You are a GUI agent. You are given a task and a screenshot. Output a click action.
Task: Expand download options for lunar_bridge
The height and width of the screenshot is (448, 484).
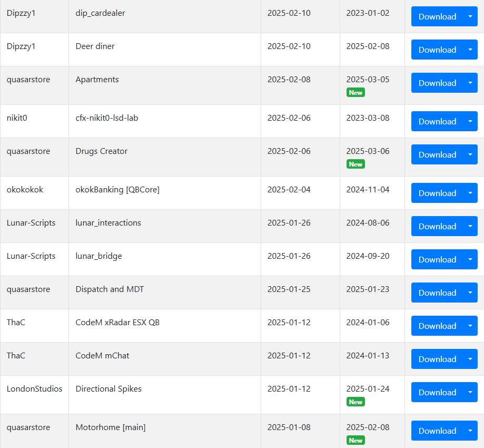[x=470, y=259]
